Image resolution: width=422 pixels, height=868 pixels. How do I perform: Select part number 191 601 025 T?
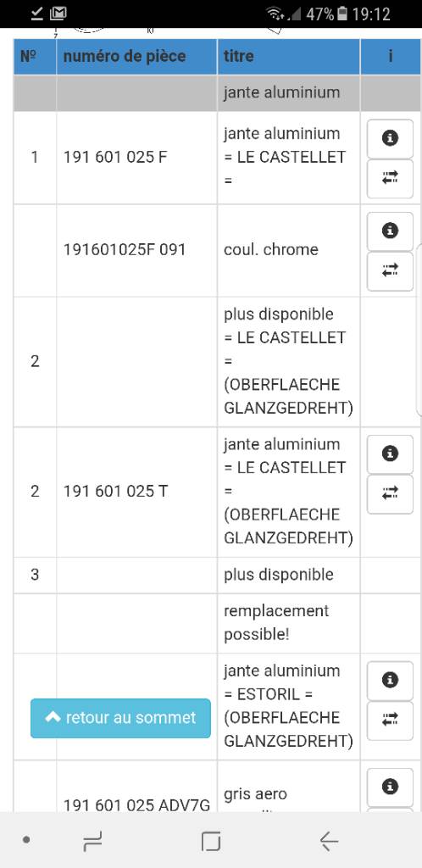click(115, 491)
